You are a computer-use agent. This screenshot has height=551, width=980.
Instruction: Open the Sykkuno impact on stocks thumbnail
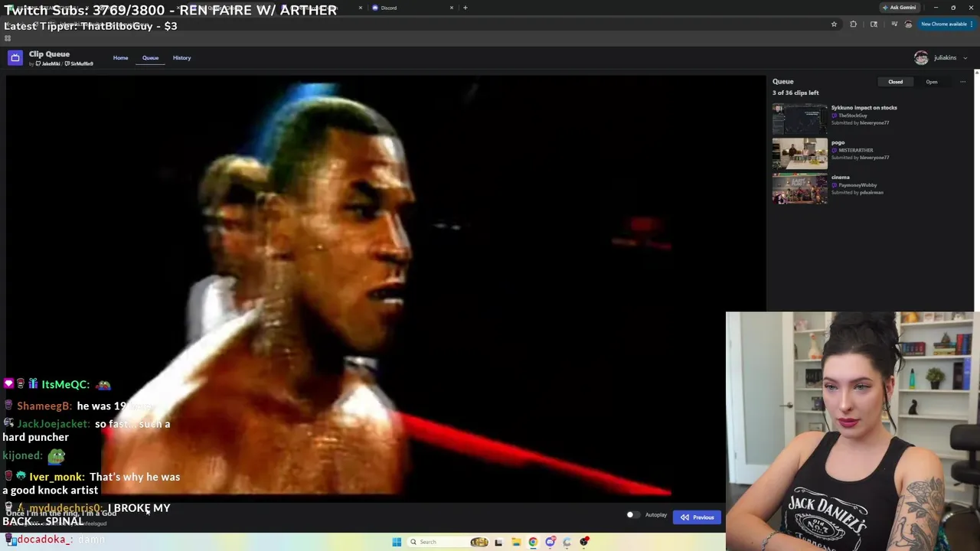point(799,119)
